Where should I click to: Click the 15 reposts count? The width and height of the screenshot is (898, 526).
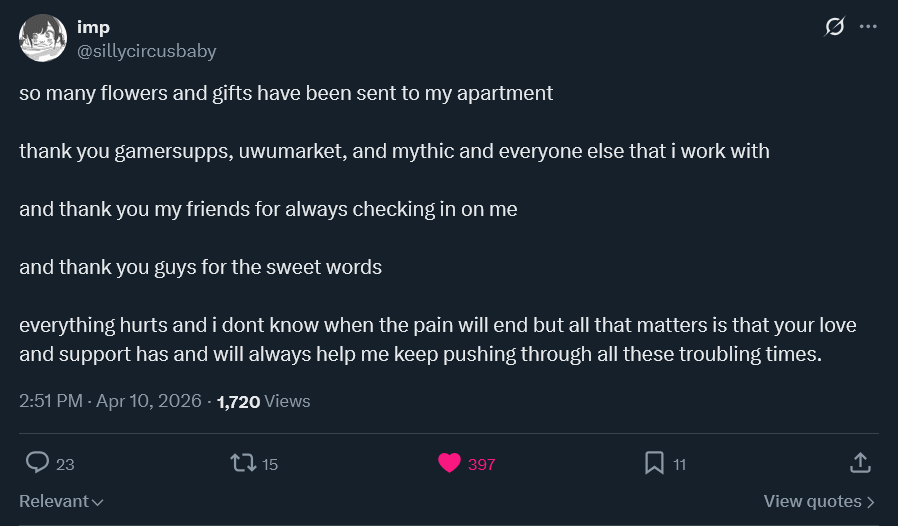(269, 464)
